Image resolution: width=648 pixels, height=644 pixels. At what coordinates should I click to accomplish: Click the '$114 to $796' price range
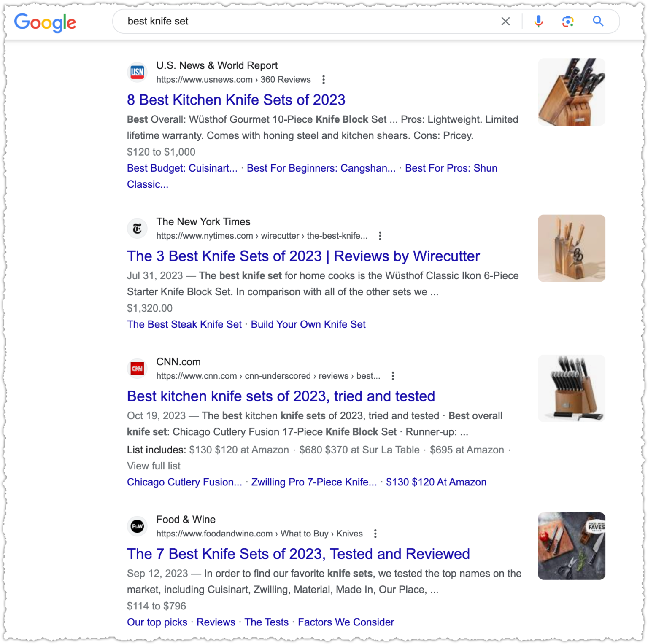point(157,606)
